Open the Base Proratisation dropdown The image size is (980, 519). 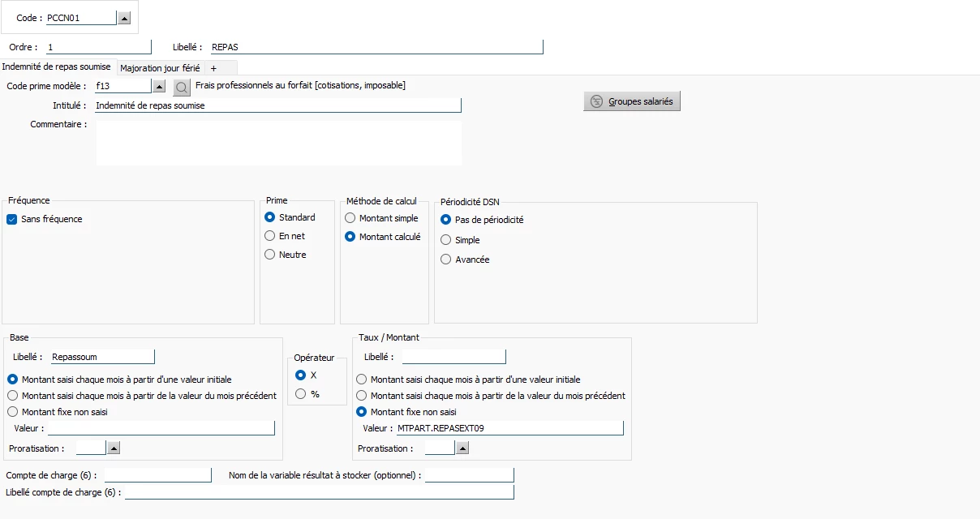114,448
